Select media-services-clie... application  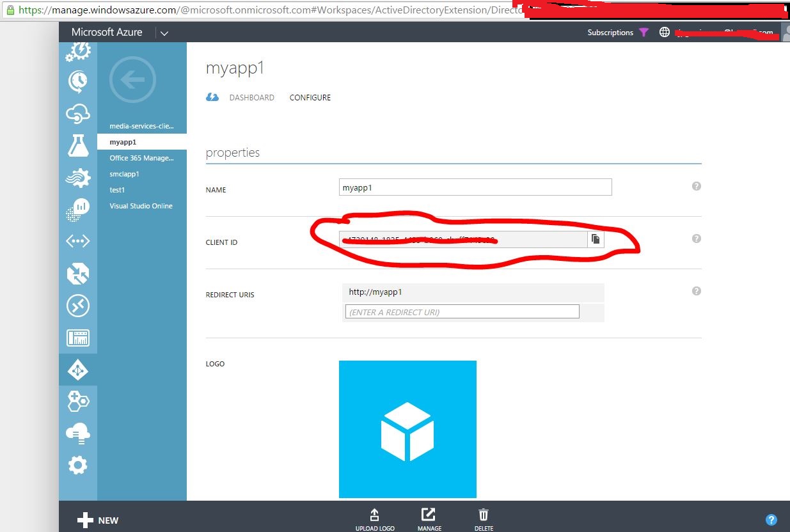pos(142,126)
